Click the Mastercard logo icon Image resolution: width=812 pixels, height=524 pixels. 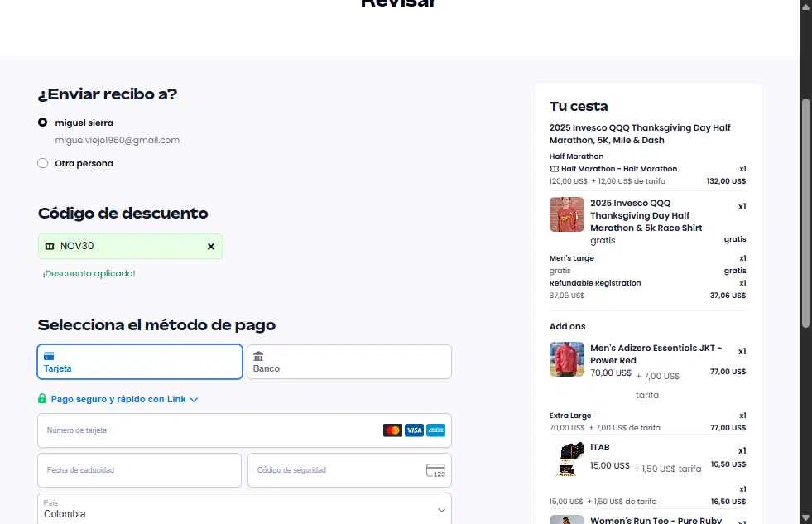click(x=392, y=430)
